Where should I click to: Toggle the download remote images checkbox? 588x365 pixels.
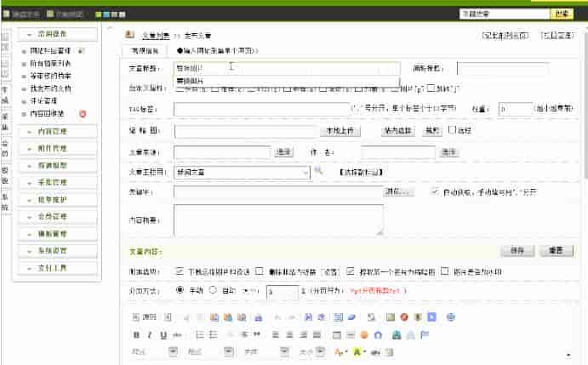[x=179, y=271]
